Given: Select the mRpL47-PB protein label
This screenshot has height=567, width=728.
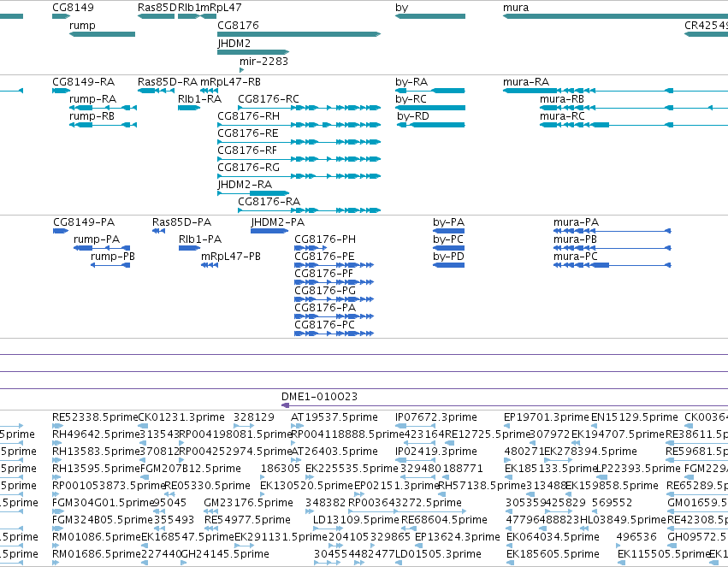Looking at the screenshot, I should pos(231,257).
